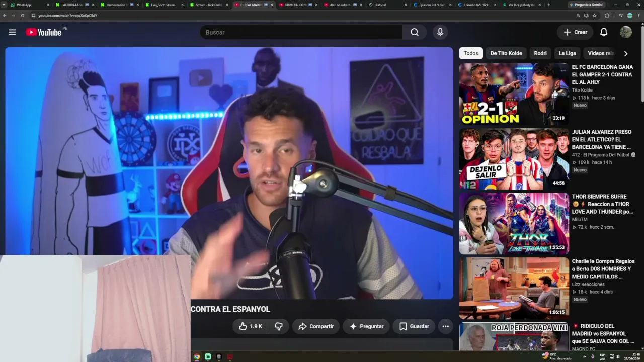Show hidden system tray icons
Image resolution: width=644 pixels, height=362 pixels.
tap(584, 356)
